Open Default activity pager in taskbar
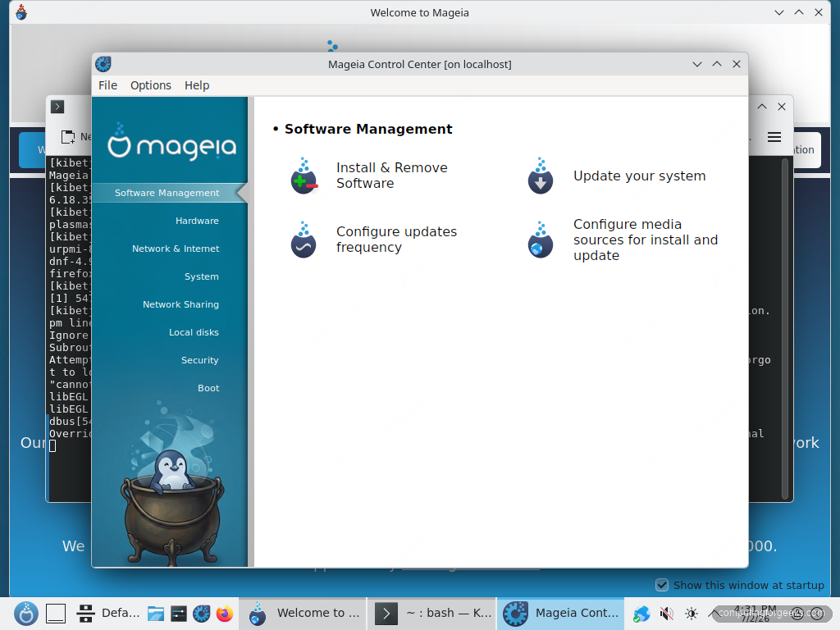The image size is (840, 630). (x=109, y=614)
